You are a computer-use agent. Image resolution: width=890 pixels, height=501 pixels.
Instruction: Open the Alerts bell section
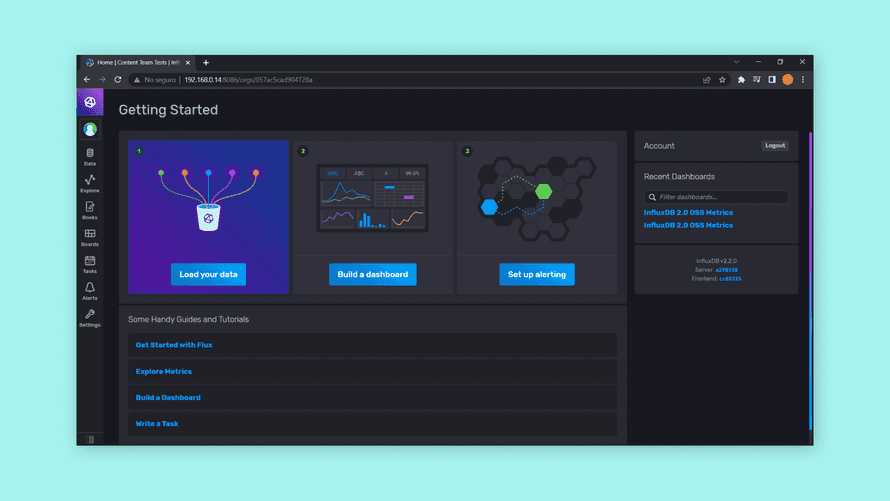point(90,291)
